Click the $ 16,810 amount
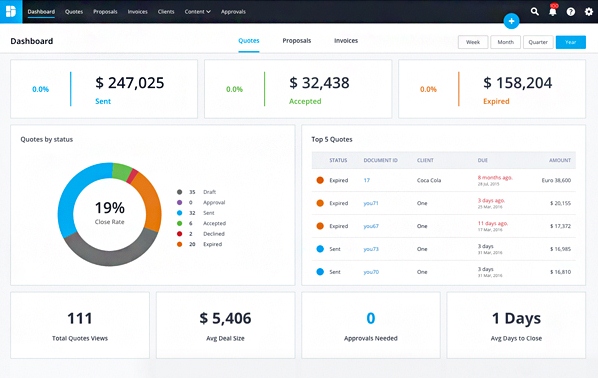The width and height of the screenshot is (598, 378). point(560,272)
